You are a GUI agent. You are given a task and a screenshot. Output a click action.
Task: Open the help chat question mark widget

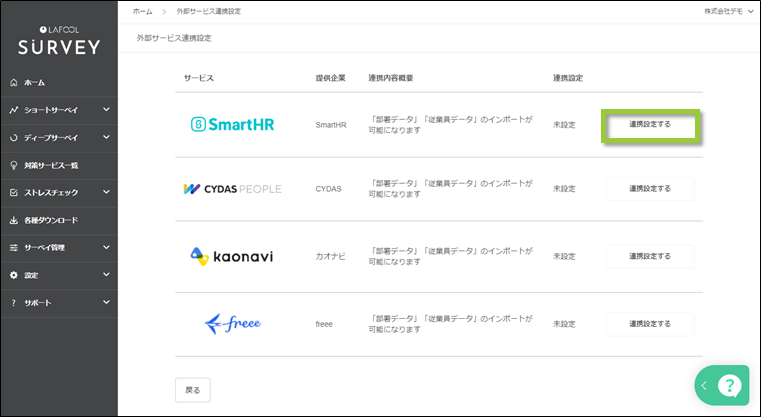pos(730,385)
